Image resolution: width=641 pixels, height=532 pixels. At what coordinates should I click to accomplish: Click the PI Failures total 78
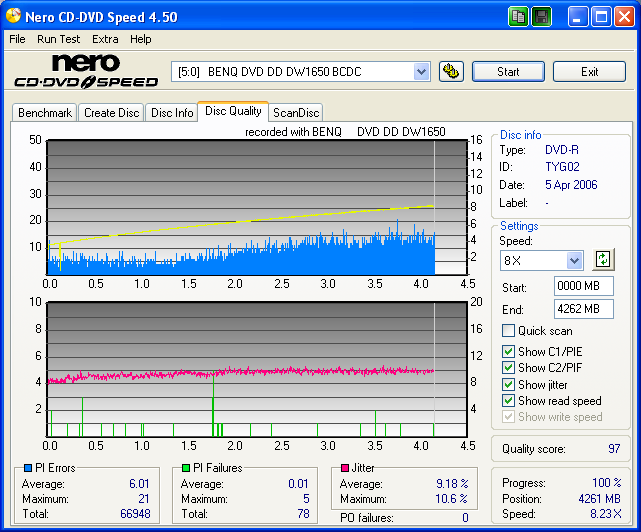coord(303,514)
